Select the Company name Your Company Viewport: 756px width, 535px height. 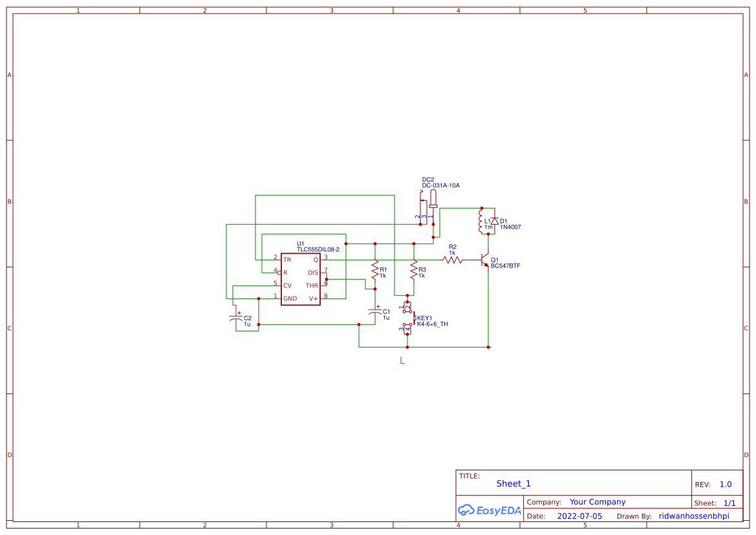597,501
